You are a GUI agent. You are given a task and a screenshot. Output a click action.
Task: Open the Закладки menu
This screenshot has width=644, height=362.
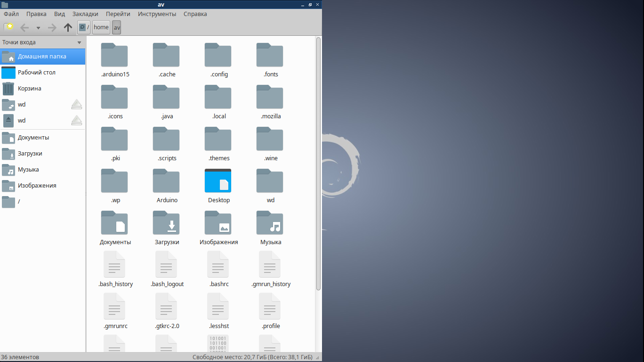(x=86, y=14)
